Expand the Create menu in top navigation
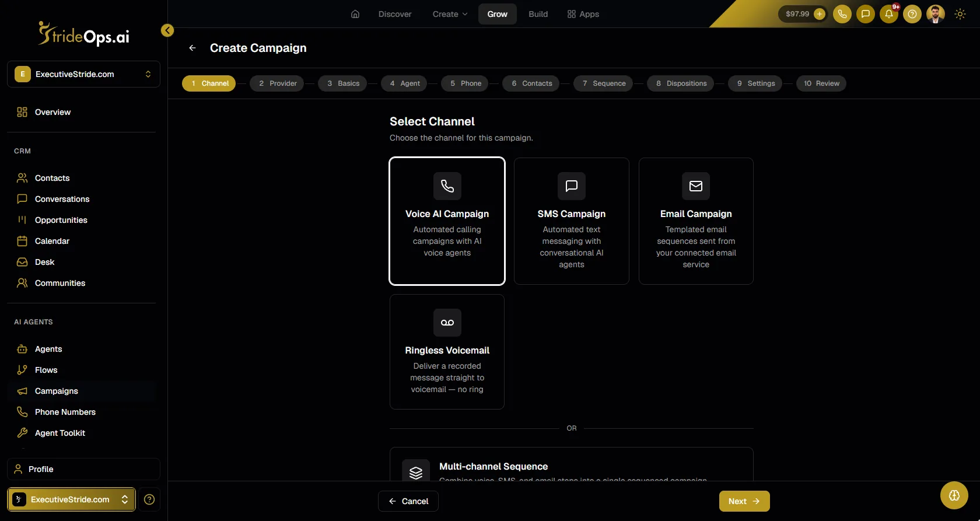This screenshot has height=521, width=980. click(x=450, y=14)
